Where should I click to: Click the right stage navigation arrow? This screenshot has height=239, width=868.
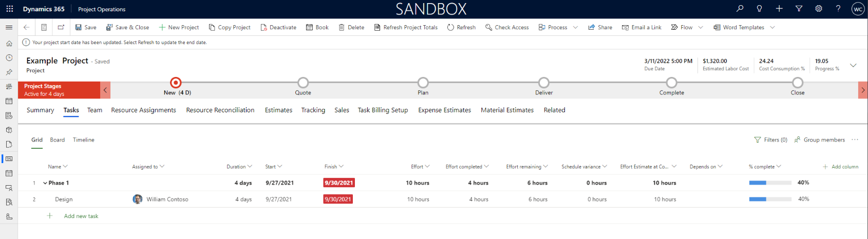pyautogui.click(x=863, y=90)
